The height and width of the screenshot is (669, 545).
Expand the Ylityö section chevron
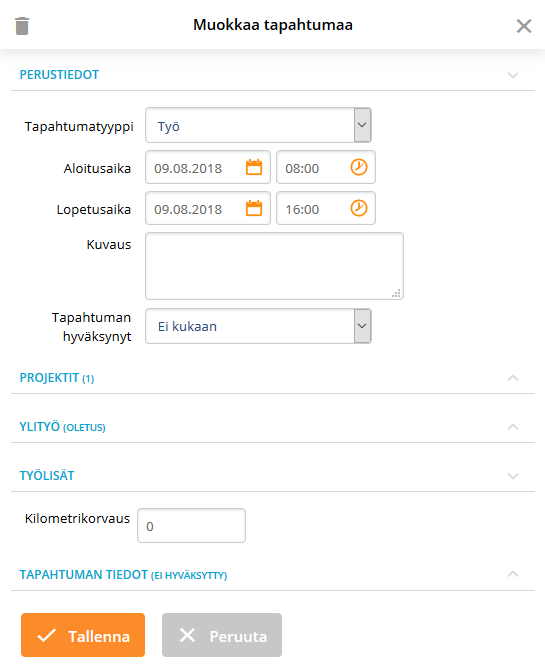point(513,427)
